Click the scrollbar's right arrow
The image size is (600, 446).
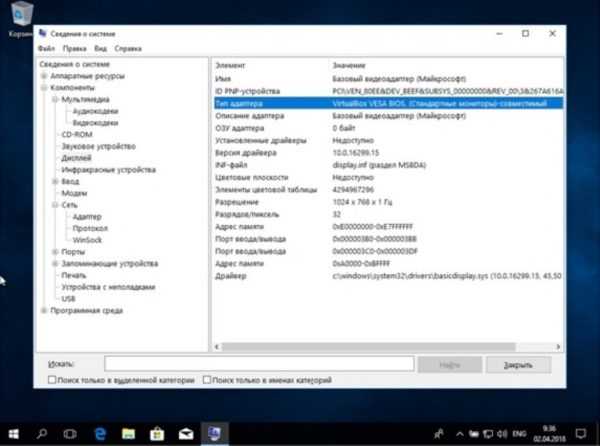coord(558,347)
